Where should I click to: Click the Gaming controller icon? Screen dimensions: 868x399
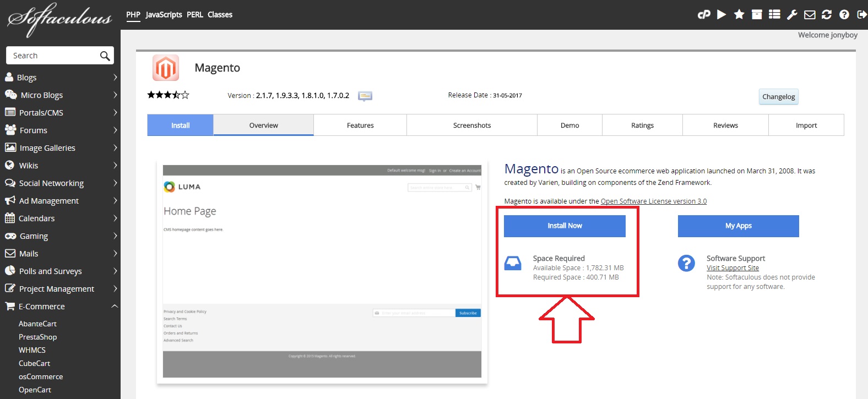click(x=10, y=236)
